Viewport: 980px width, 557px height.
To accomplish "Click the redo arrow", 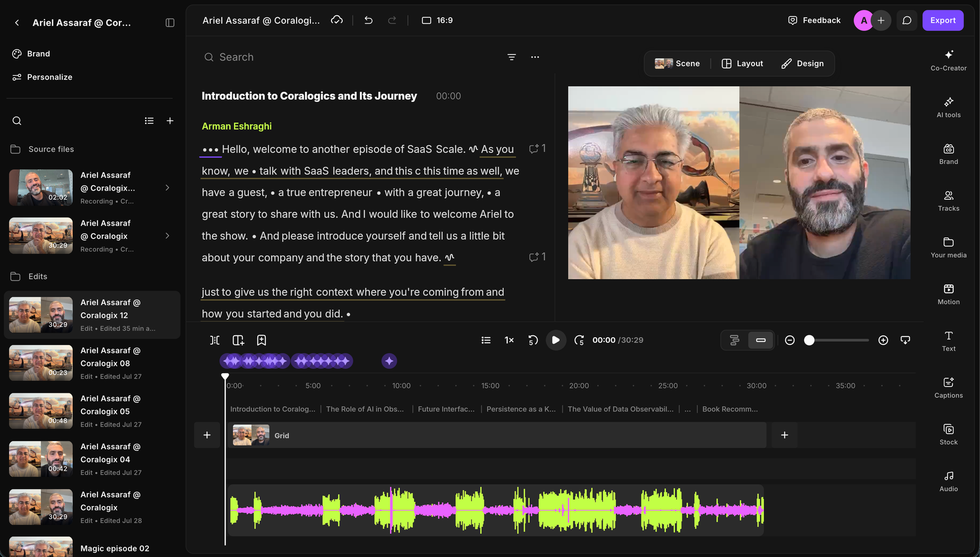I will 392,20.
